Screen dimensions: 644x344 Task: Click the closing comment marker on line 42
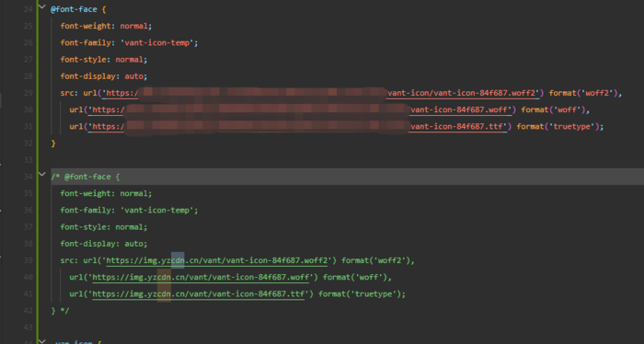coord(65,311)
